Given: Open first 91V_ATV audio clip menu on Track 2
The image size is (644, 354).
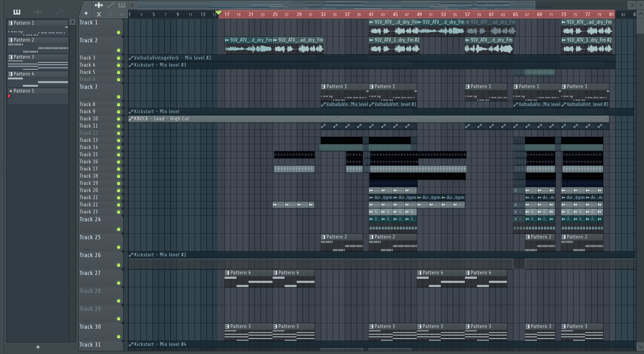Looking at the screenshot, I should coord(227,40).
